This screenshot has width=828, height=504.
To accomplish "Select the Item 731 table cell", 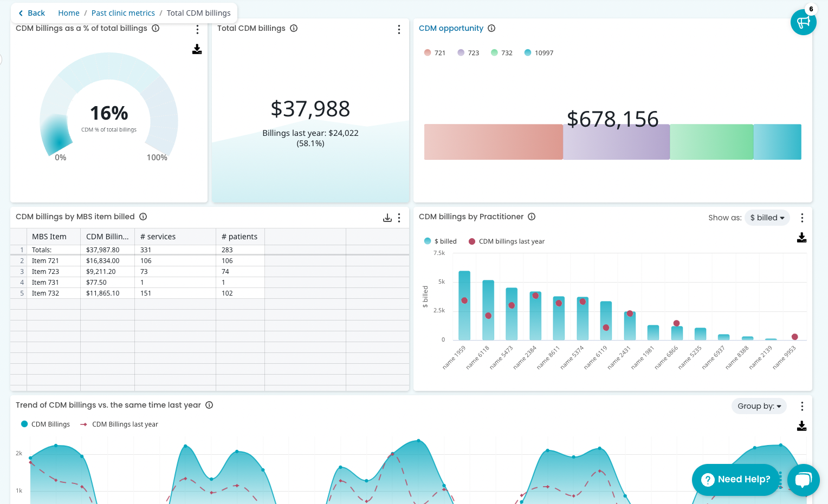I will 54,282.
